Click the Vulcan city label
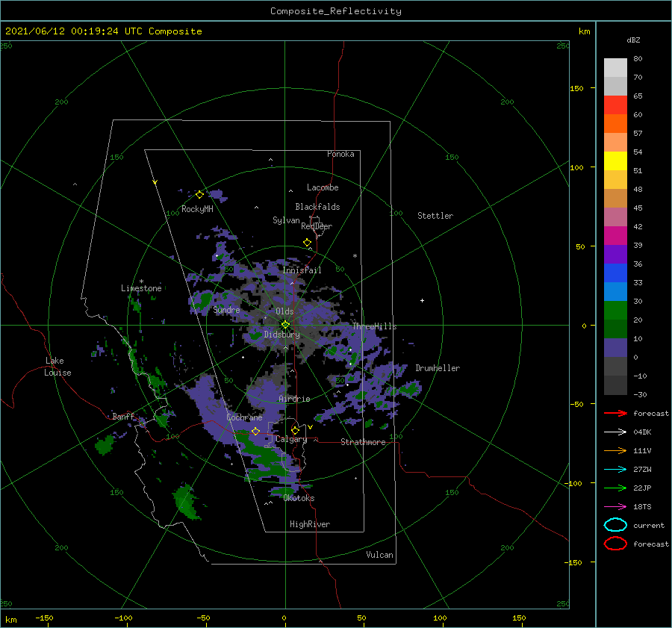Image resolution: width=672 pixels, height=628 pixels. coord(379,555)
